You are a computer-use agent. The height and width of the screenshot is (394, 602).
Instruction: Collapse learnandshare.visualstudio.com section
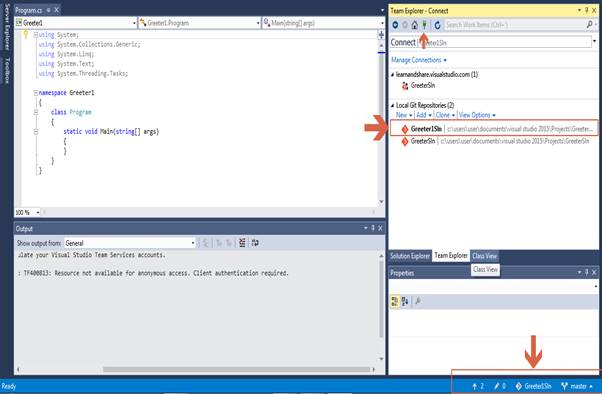coord(392,74)
